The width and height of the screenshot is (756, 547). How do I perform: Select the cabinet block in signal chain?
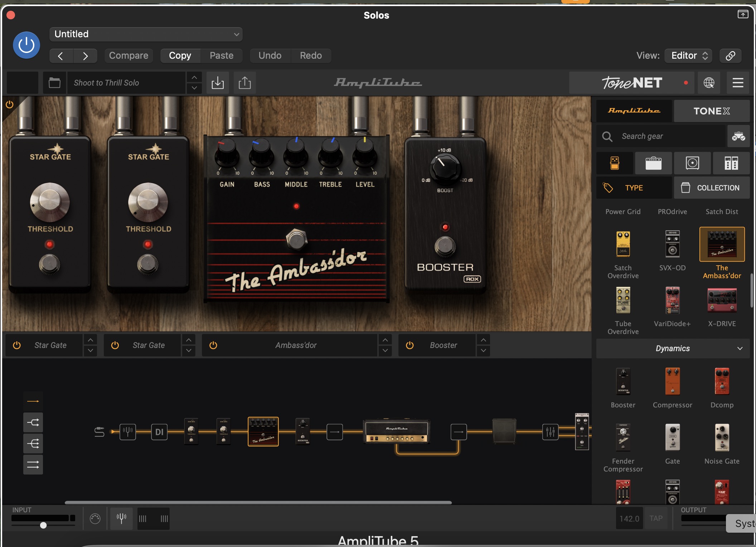click(x=504, y=431)
